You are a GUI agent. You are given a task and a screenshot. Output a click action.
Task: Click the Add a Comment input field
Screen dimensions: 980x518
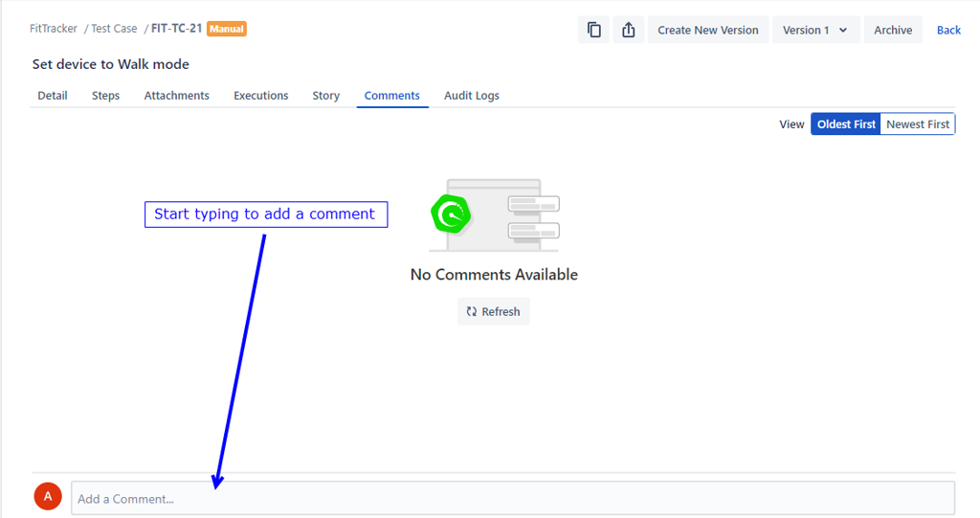[513, 499]
